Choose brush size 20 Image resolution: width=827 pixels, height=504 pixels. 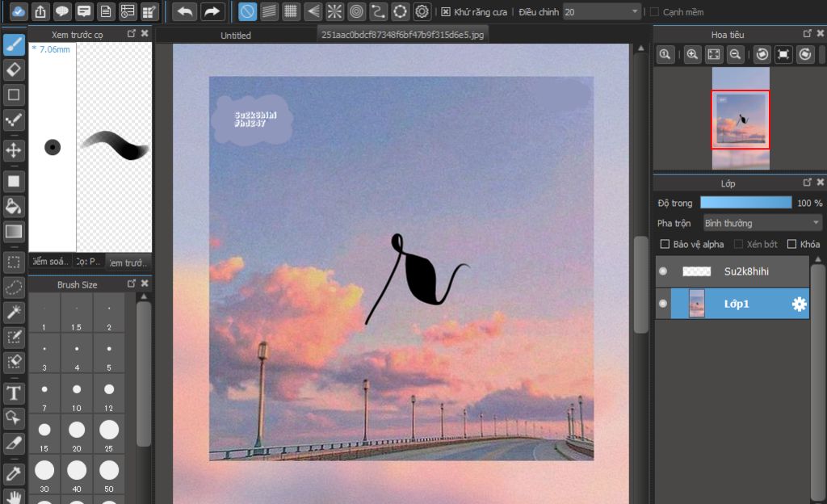[77, 435]
